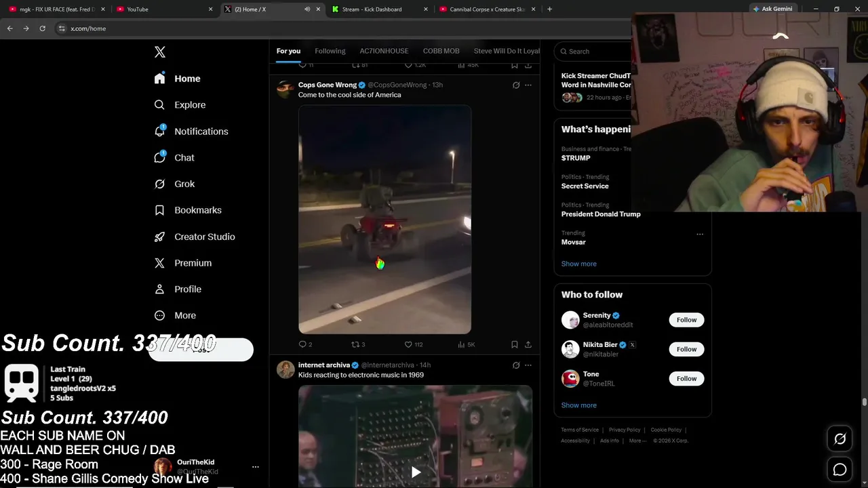Open account menu next to OuriTheKid
The width and height of the screenshot is (868, 488).
(x=256, y=467)
